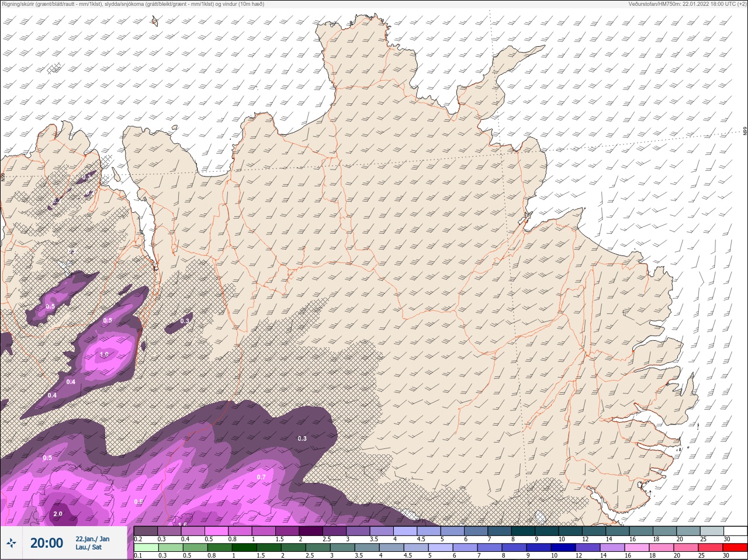Click the 2.0 precipitation contour label
This screenshot has width=748, height=560.
[x=58, y=514]
